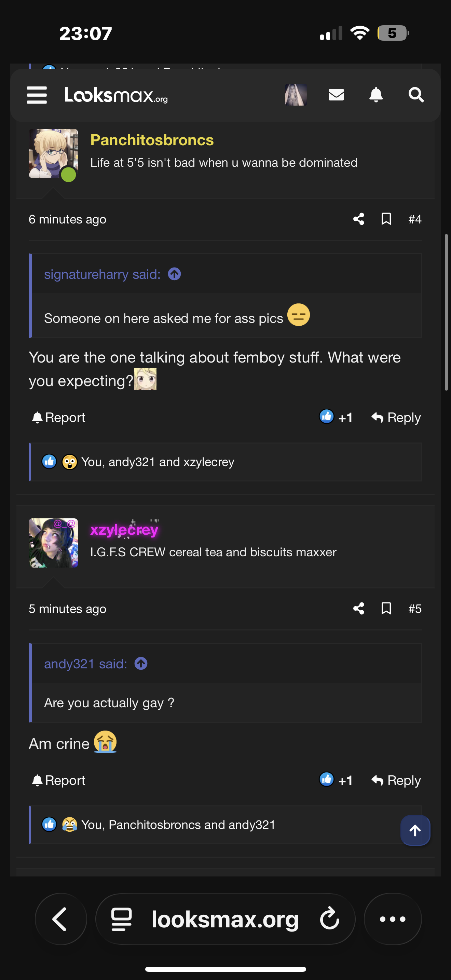Toggle the +1 like on Panchitosbroncs's post
Image resolution: width=451 pixels, height=980 pixels.
(x=336, y=417)
